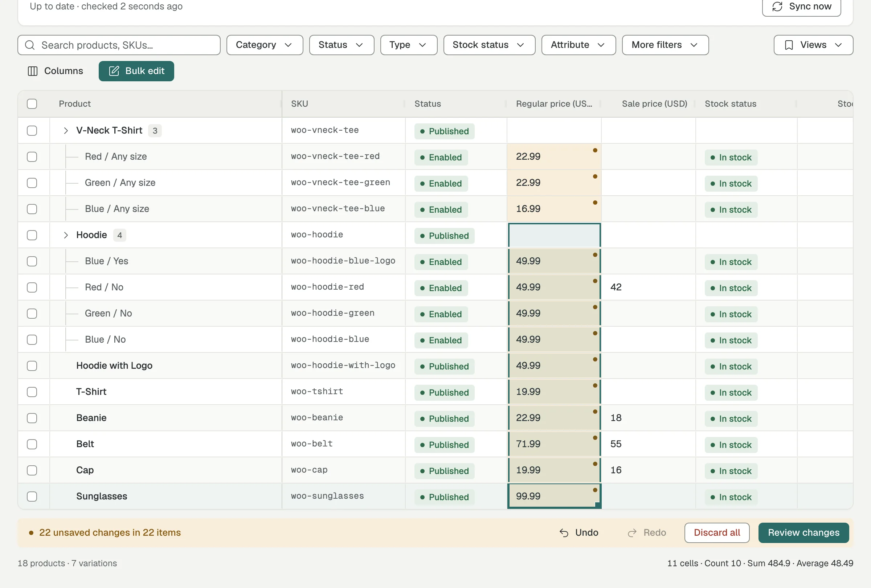The width and height of the screenshot is (871, 588).
Task: Click the Discard all button
Action: coord(717,532)
